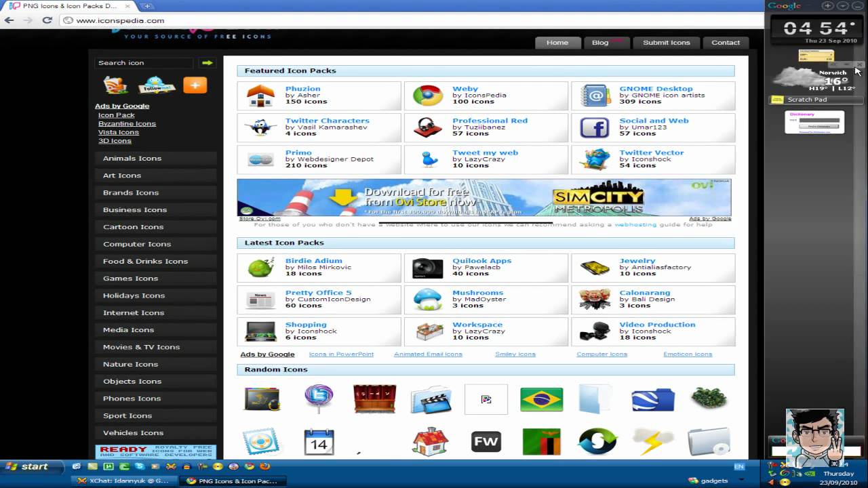Click the Byzantine Icons ad link
The height and width of the screenshot is (488, 868).
tap(127, 123)
